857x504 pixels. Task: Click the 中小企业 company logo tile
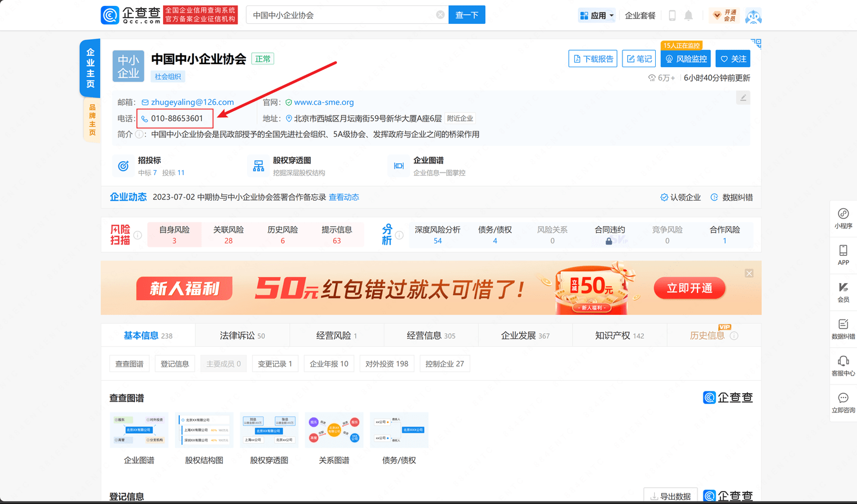pos(129,66)
